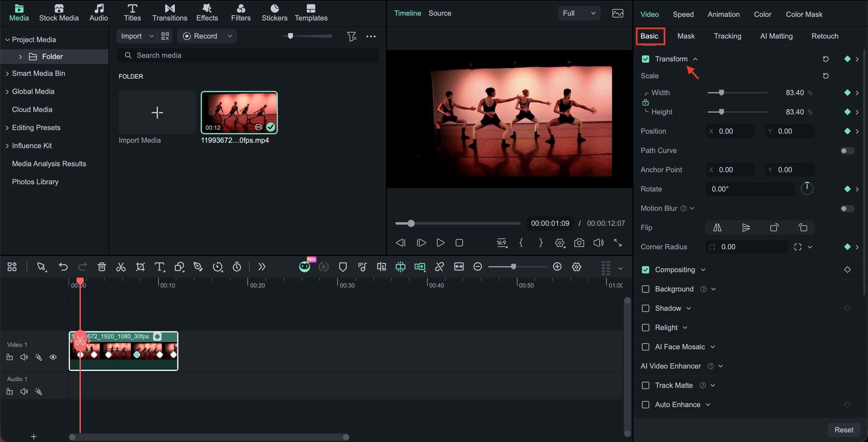
Task: Undo the last action in timeline toolbar
Action: point(63,267)
